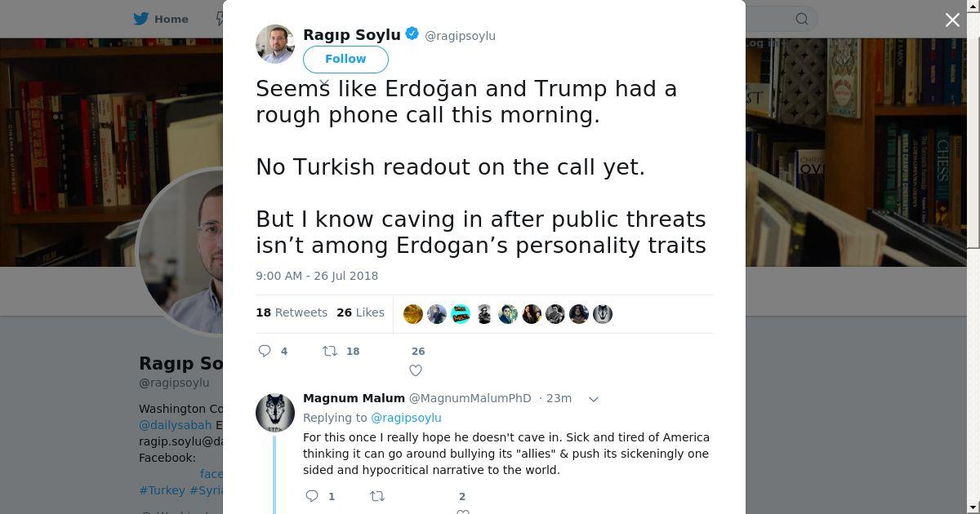Screen dimensions: 980x514
Task: Close the tweet overlay with X
Action: click(952, 20)
